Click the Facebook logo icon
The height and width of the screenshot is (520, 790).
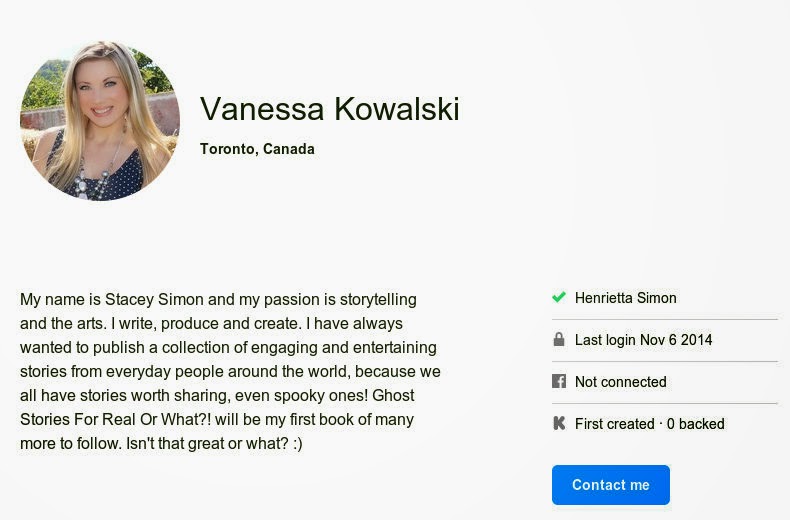tap(559, 382)
